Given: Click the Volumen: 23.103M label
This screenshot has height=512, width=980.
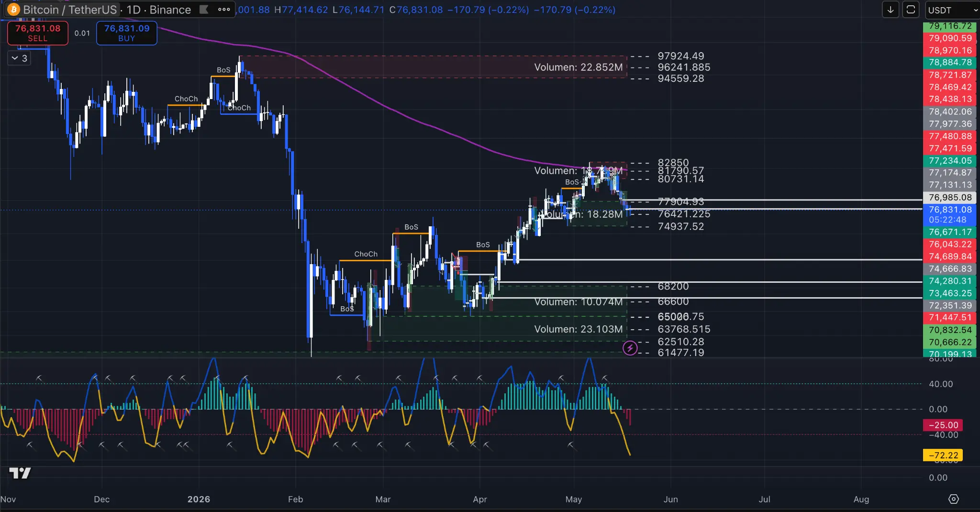Looking at the screenshot, I should (x=579, y=329).
